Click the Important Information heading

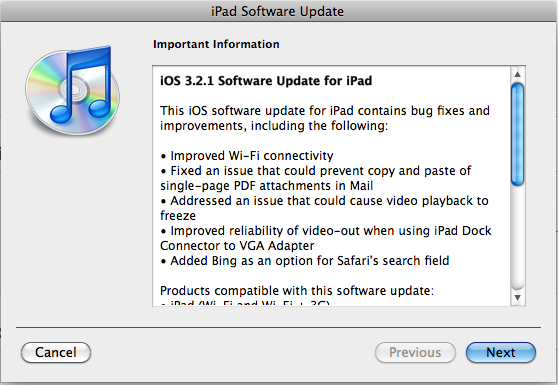coord(216,44)
